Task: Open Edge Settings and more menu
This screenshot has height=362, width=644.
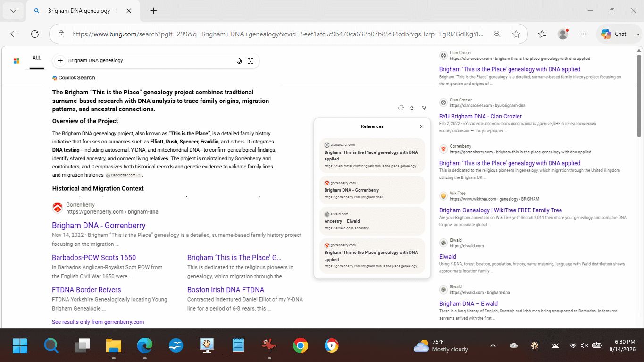Action: (584, 34)
